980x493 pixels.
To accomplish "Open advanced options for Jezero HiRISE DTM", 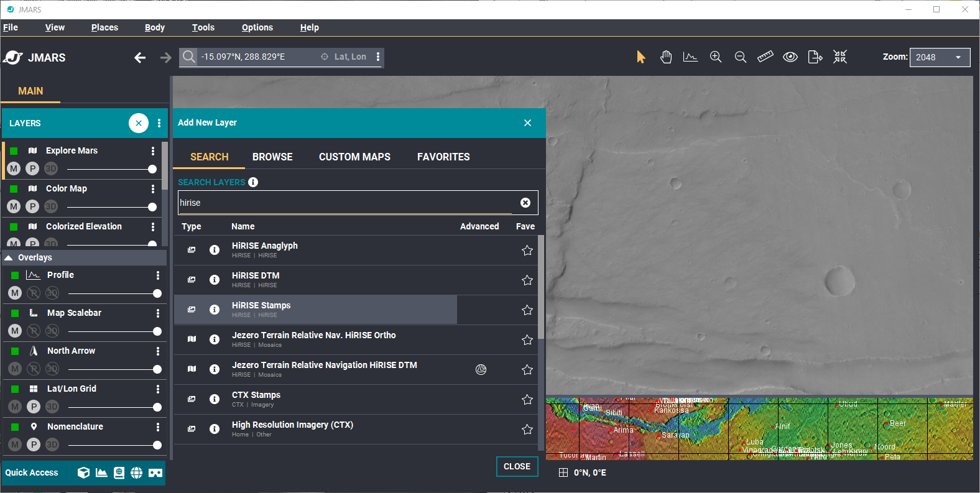I will 481,370.
